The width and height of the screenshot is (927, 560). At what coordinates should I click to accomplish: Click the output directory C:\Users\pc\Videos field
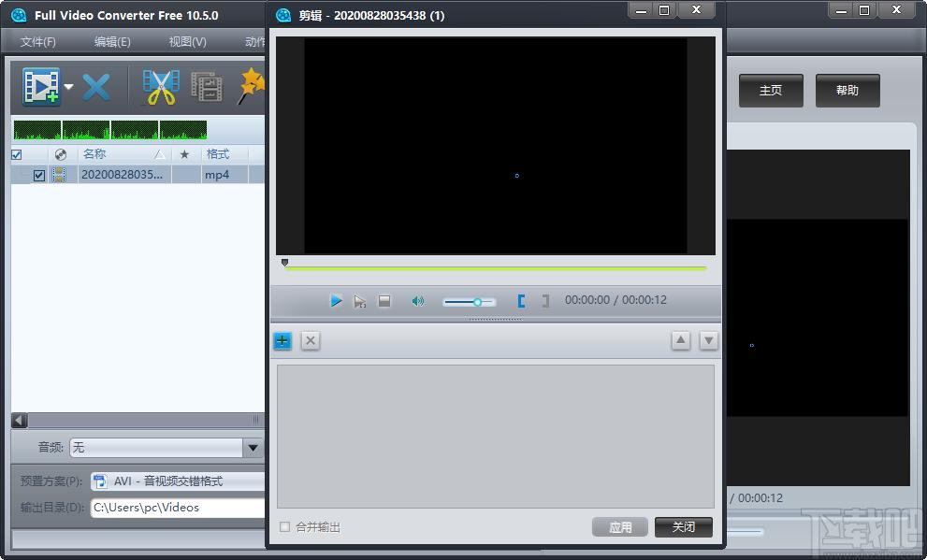click(x=178, y=508)
